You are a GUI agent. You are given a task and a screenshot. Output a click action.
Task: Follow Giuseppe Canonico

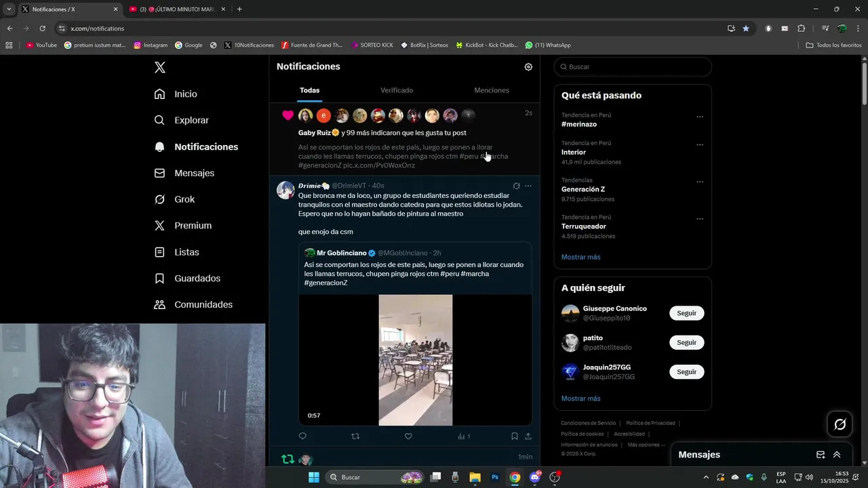tap(686, 313)
